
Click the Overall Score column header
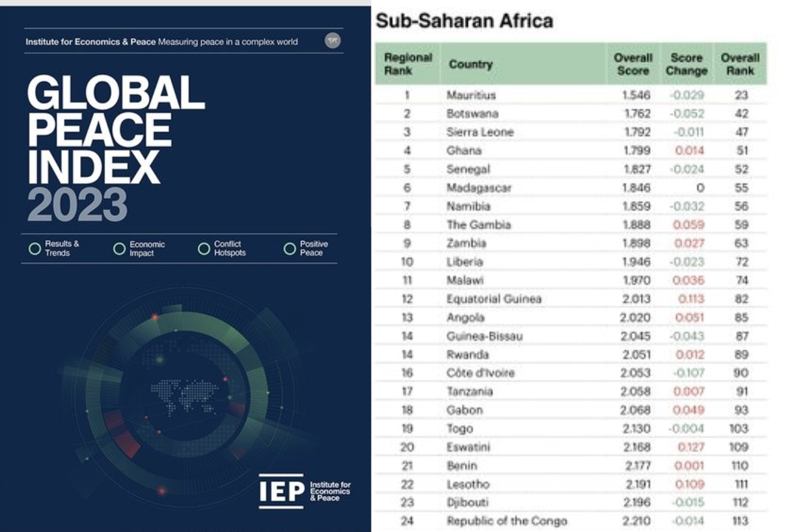(633, 64)
